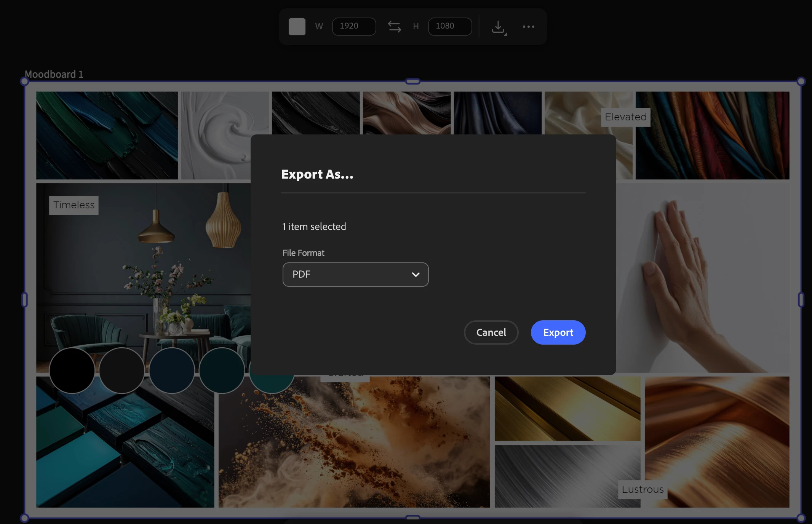Click the chevron arrow in File Format box
This screenshot has width=812, height=524.
[x=416, y=275]
